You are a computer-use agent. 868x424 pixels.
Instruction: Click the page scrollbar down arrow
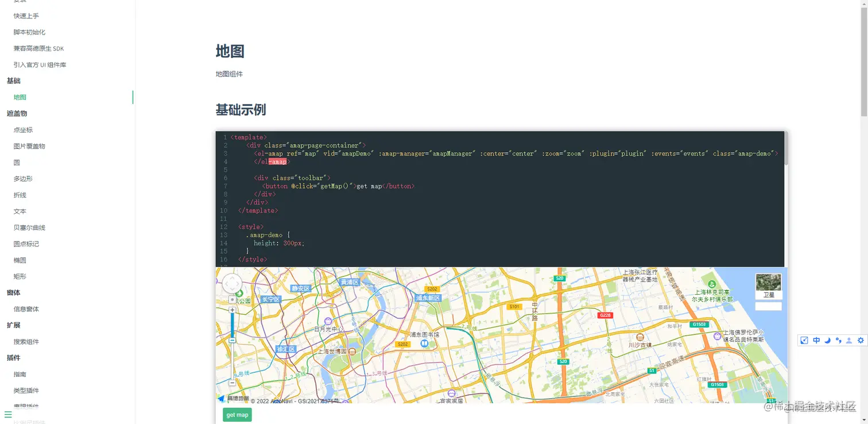(864, 420)
